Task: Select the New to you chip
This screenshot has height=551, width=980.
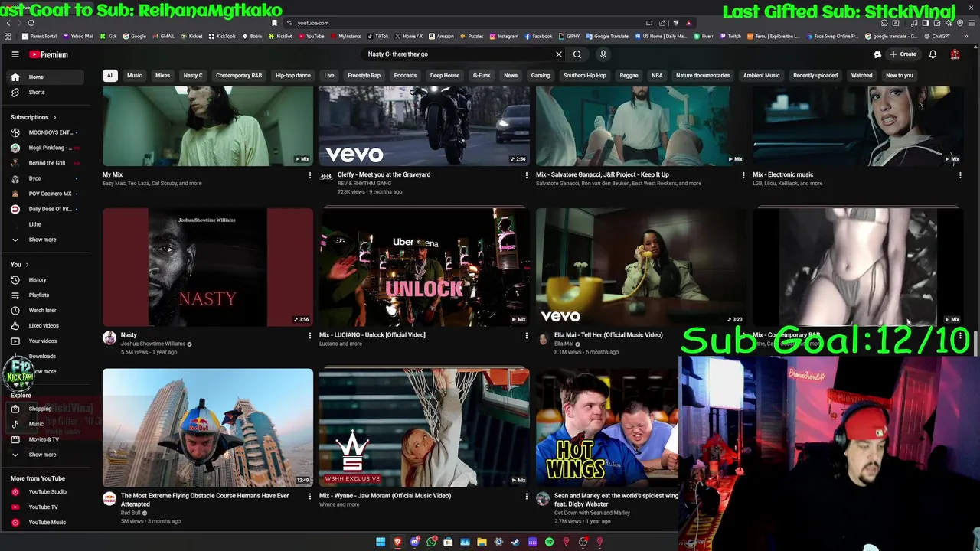Action: coord(900,75)
